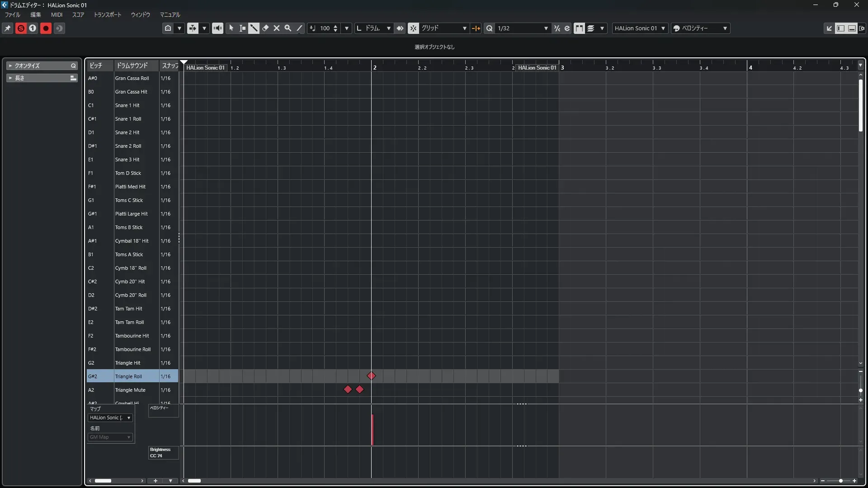Open the 1/32 quantize preset dropdown
The height and width of the screenshot is (488, 868).
546,28
